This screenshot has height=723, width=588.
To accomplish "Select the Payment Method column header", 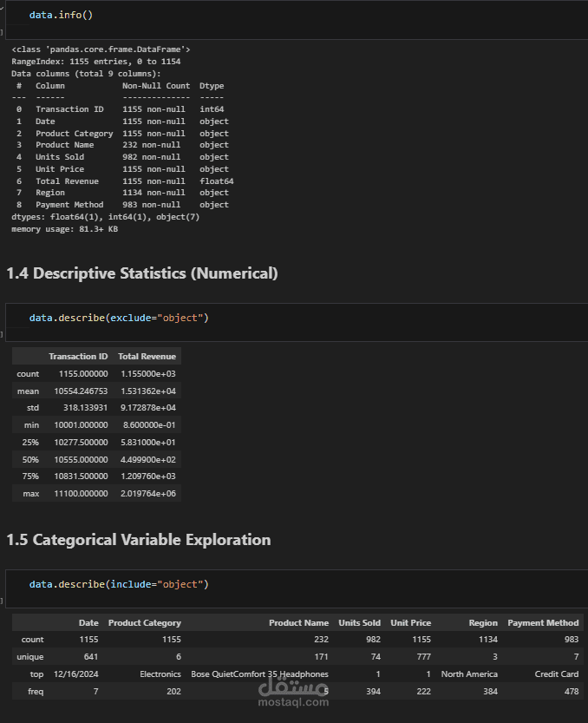I will pos(543,623).
